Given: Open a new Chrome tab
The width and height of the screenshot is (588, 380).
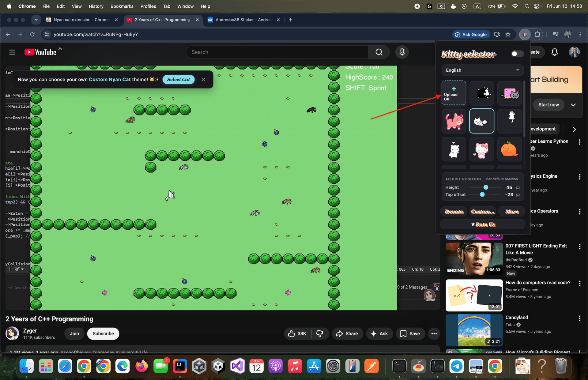Looking at the screenshot, I should pos(290,20).
